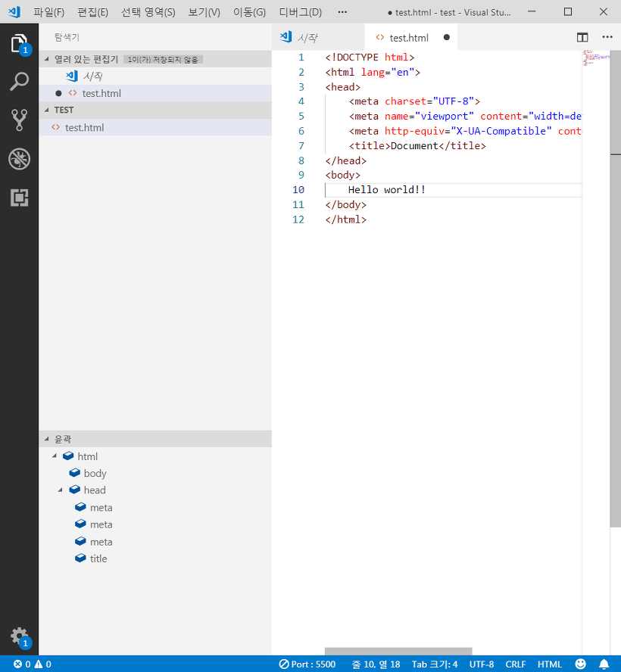Open the feedback smiley in status bar
This screenshot has width=621, height=672.
tap(580, 664)
